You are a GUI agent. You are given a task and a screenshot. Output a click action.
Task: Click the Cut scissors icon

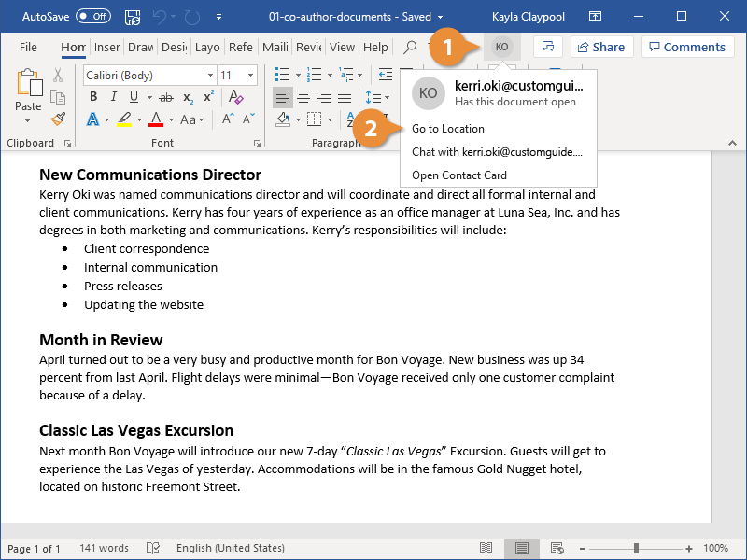[x=58, y=76]
